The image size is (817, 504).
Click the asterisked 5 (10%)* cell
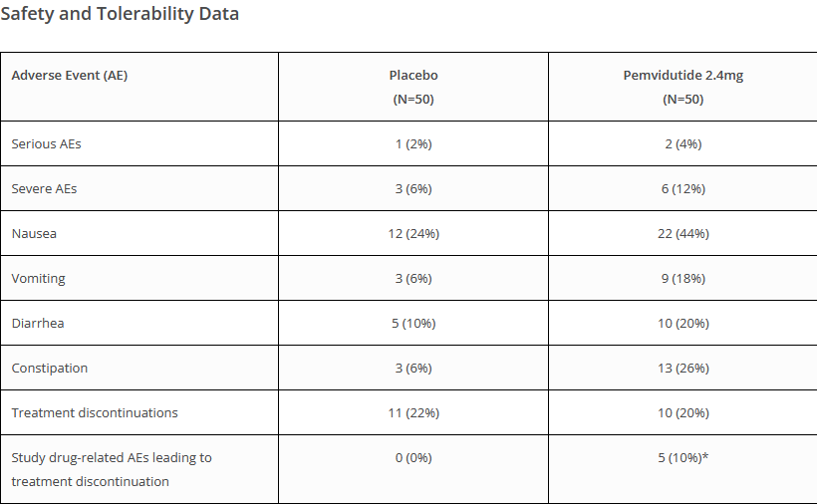click(683, 457)
